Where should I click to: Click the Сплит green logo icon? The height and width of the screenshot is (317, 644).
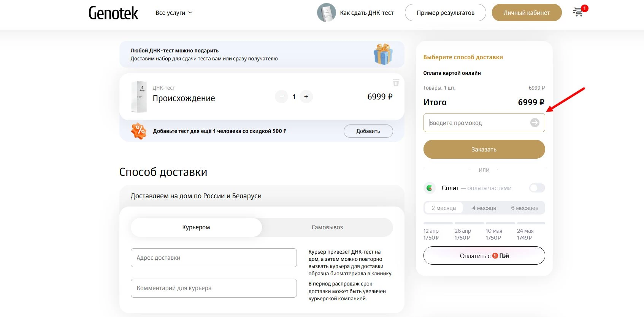click(430, 188)
